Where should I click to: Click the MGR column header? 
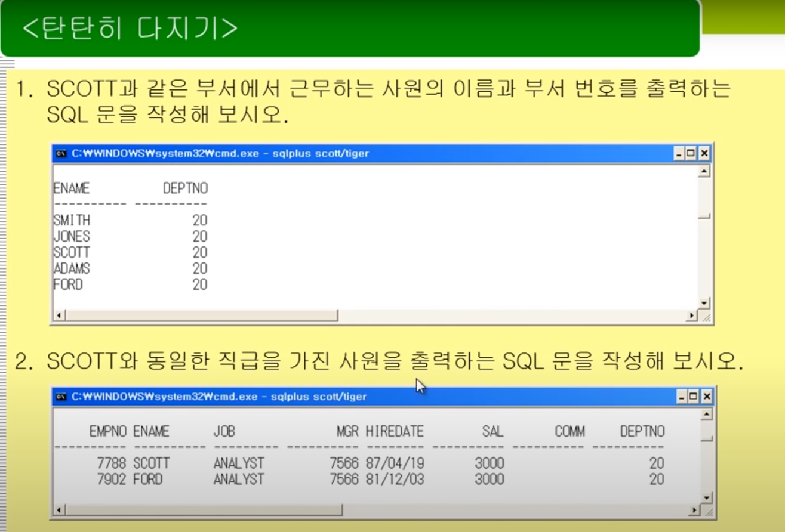(347, 431)
